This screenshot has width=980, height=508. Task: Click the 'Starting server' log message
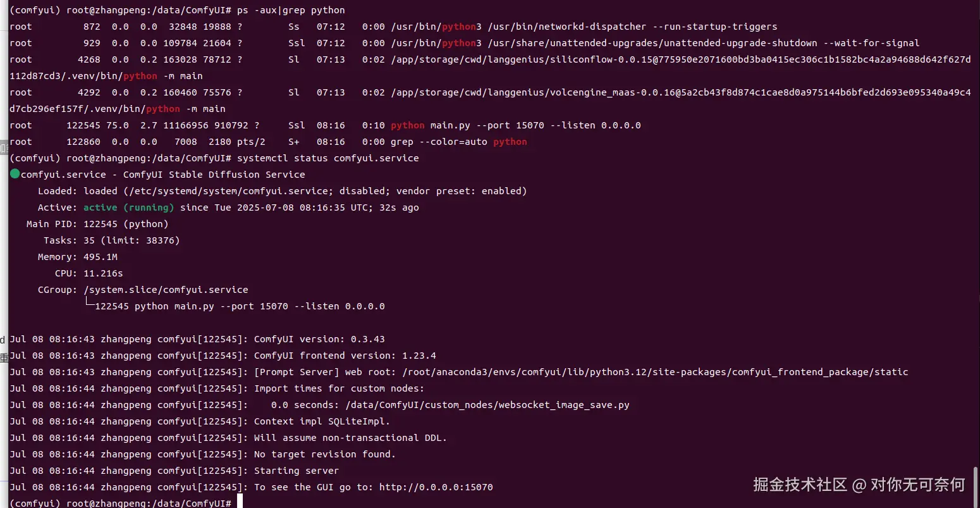297,471
